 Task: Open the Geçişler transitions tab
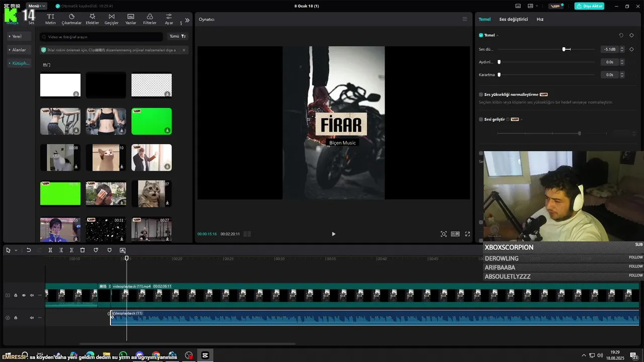click(x=111, y=19)
